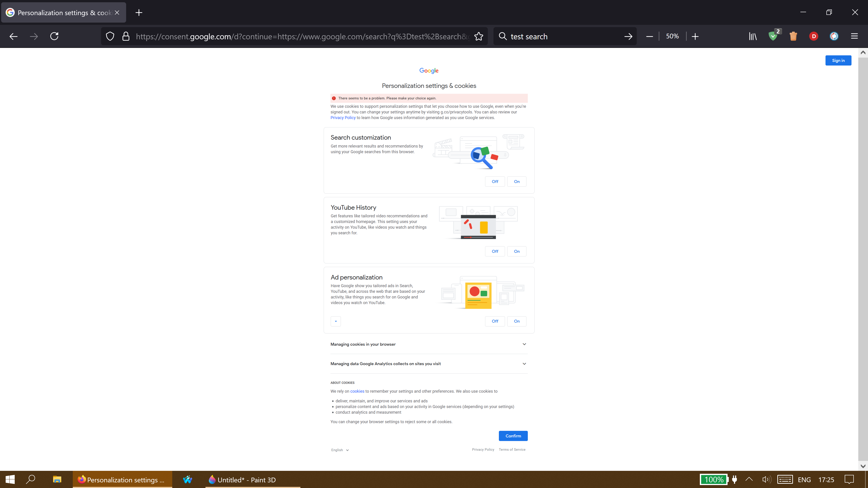Switch to Firefox Personalization settings taskbar item

click(x=122, y=480)
